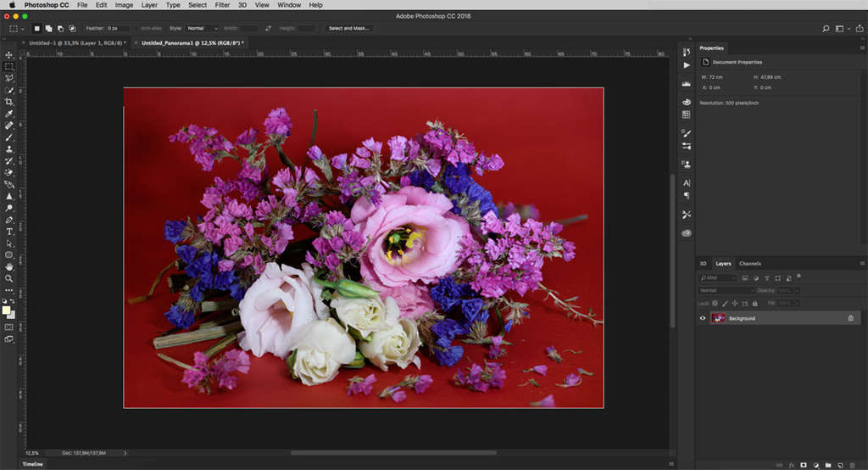Click the layer styles fx icon
Image resolution: width=868 pixels, height=470 pixels.
pos(791,465)
